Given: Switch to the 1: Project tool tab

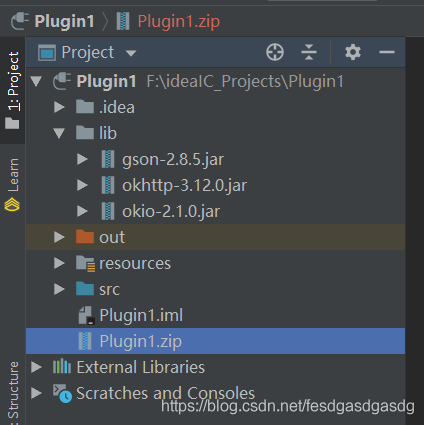Looking at the screenshot, I should 13,90.
